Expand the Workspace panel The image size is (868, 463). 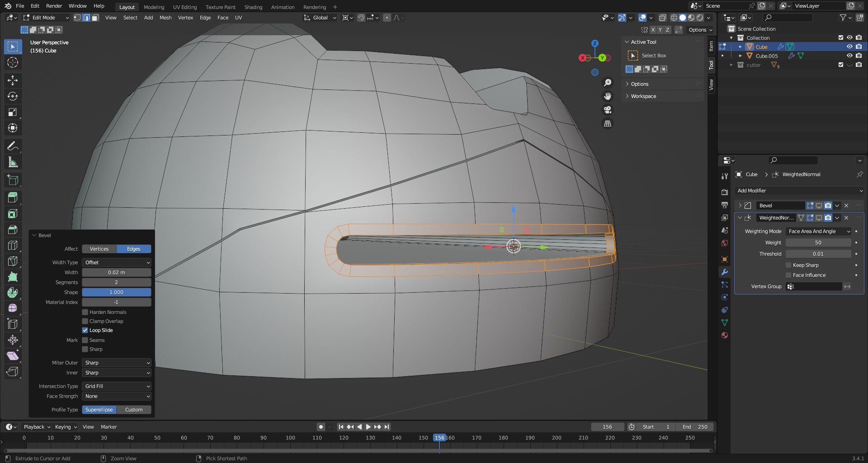(643, 96)
